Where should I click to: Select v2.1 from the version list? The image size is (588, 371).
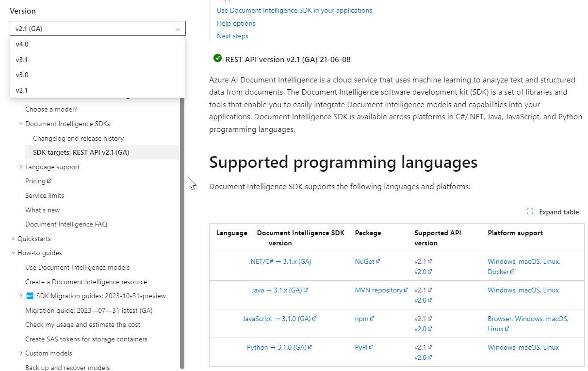98,90
